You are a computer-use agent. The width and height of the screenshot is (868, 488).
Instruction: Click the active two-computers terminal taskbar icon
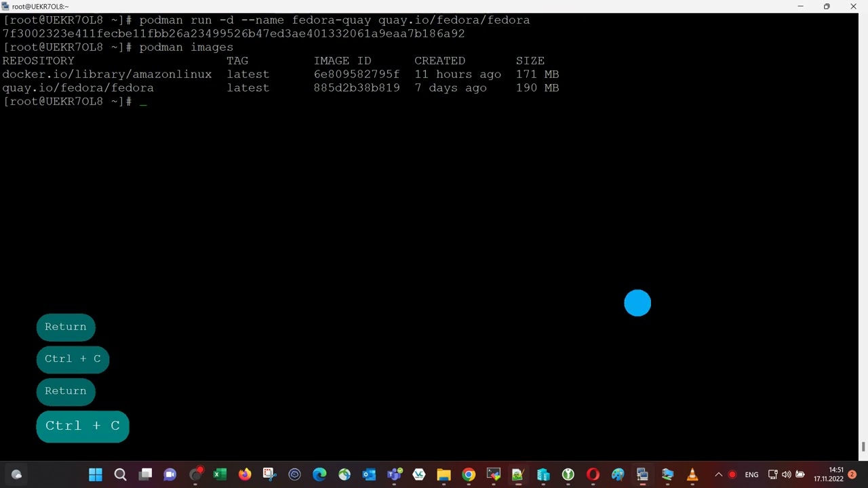point(642,474)
